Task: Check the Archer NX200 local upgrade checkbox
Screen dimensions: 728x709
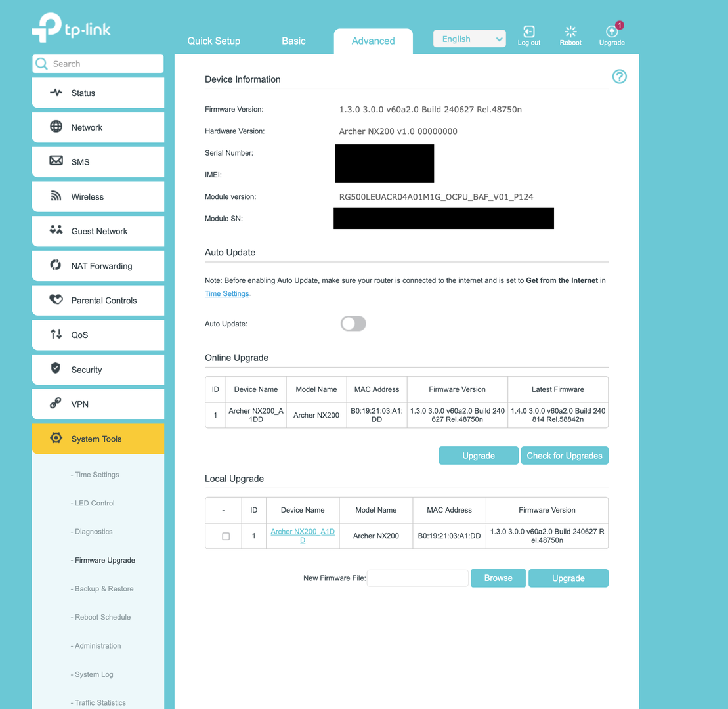Action: [x=226, y=536]
